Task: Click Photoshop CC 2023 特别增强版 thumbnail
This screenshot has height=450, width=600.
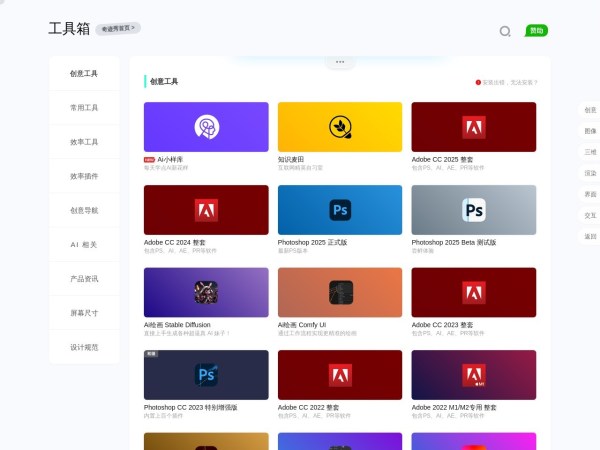Action: coord(206,375)
